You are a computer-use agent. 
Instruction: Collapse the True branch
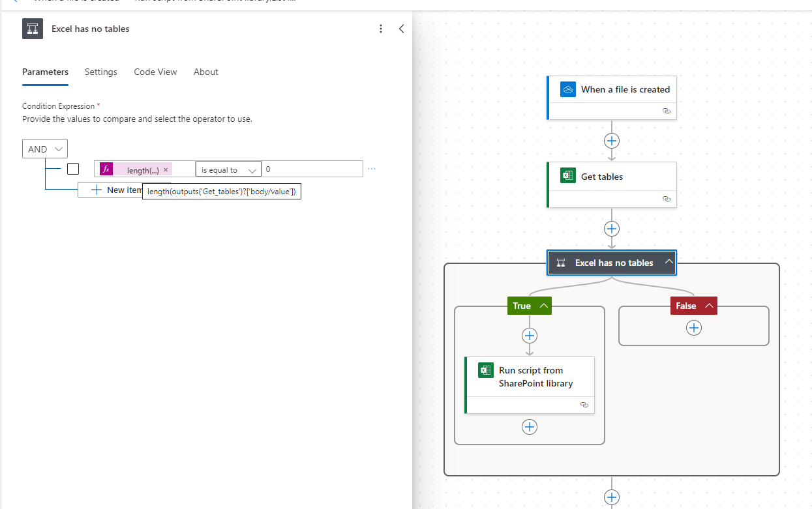pos(543,306)
